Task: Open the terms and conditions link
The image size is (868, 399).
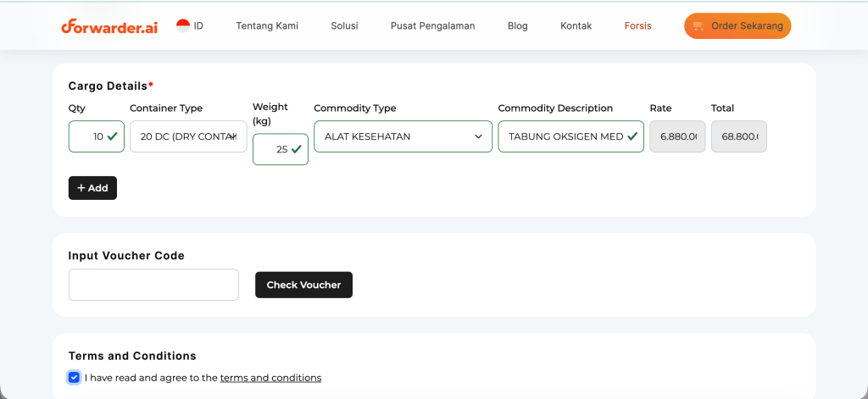Action: [270, 378]
